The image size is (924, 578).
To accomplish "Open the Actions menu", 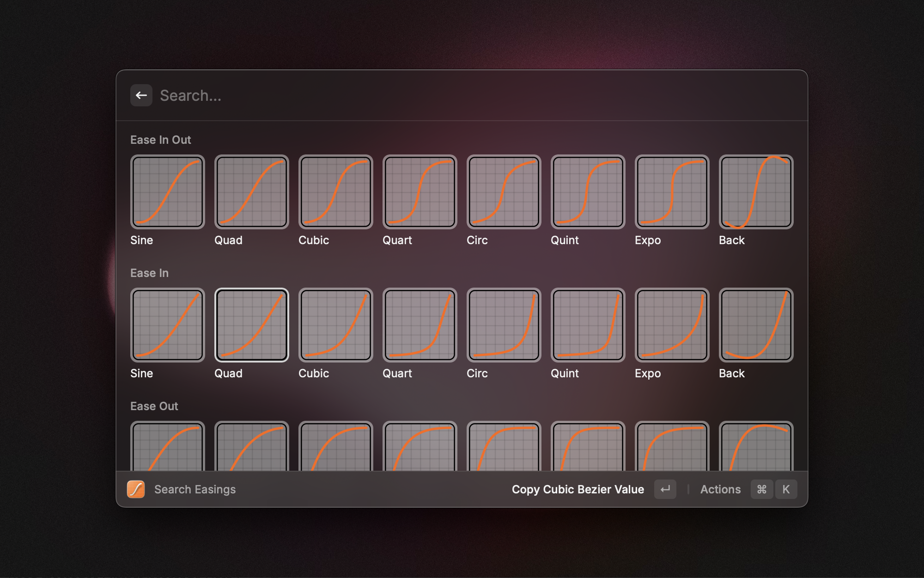I will [x=720, y=489].
